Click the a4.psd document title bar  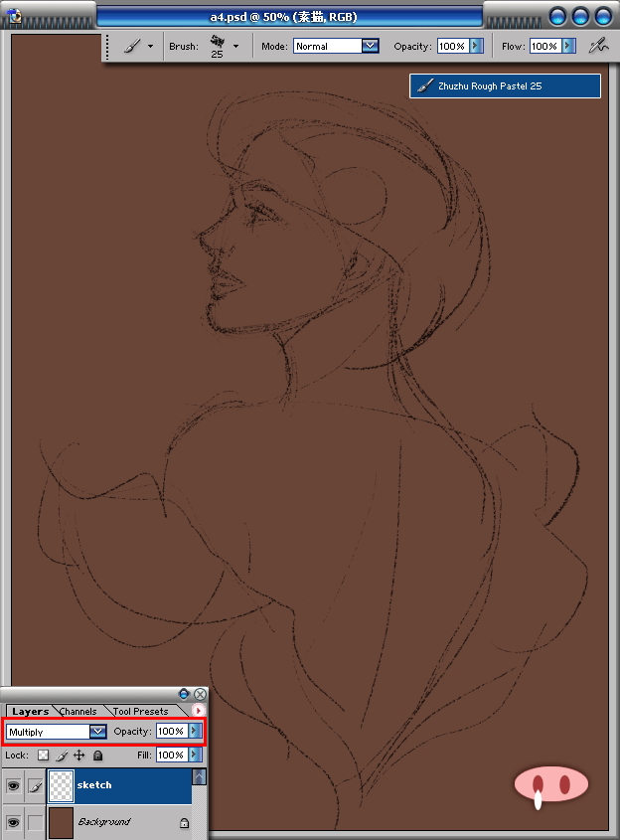pos(290,17)
